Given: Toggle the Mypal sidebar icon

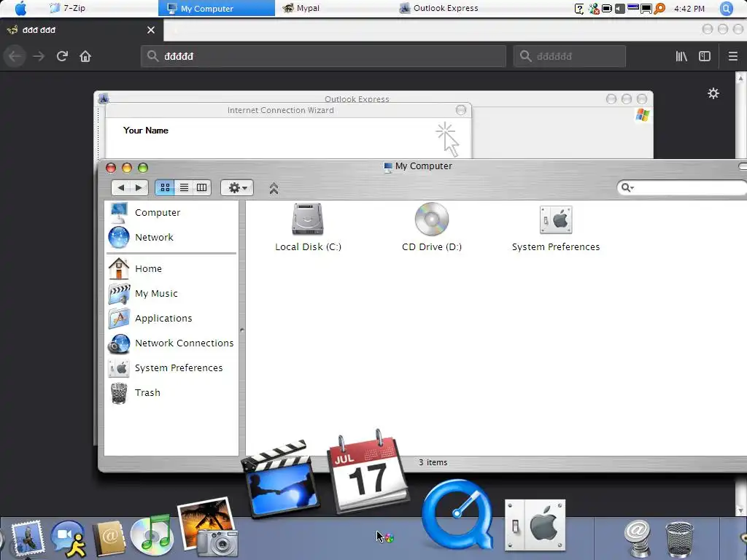Looking at the screenshot, I should 705,56.
